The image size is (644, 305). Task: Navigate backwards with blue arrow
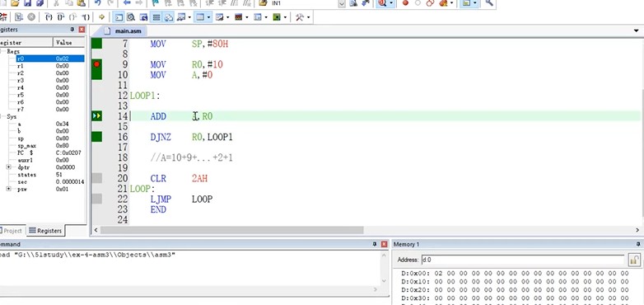[127, 3]
